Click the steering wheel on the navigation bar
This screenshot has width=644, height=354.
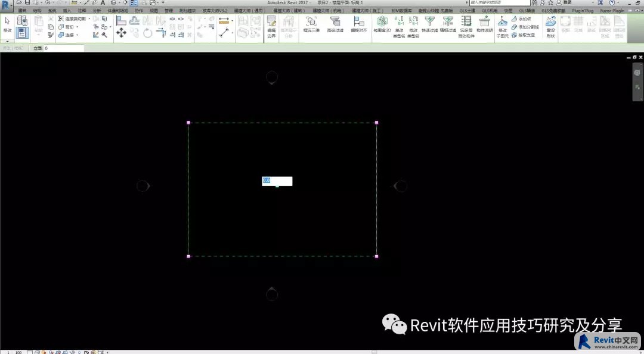[637, 73]
